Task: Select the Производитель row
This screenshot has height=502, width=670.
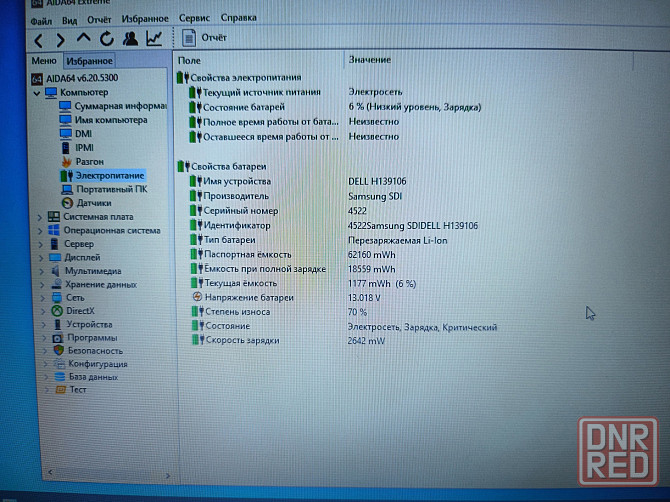Action: pyautogui.click(x=296, y=196)
